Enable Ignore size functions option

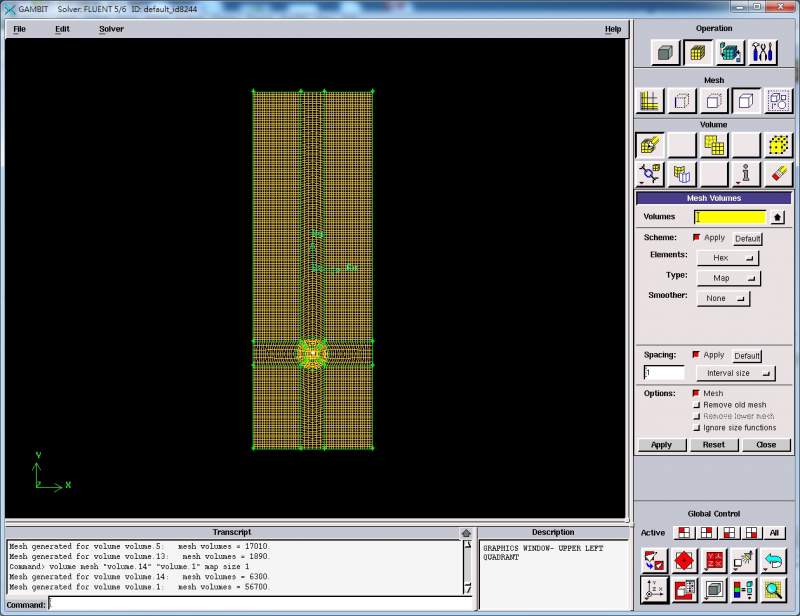(x=697, y=427)
